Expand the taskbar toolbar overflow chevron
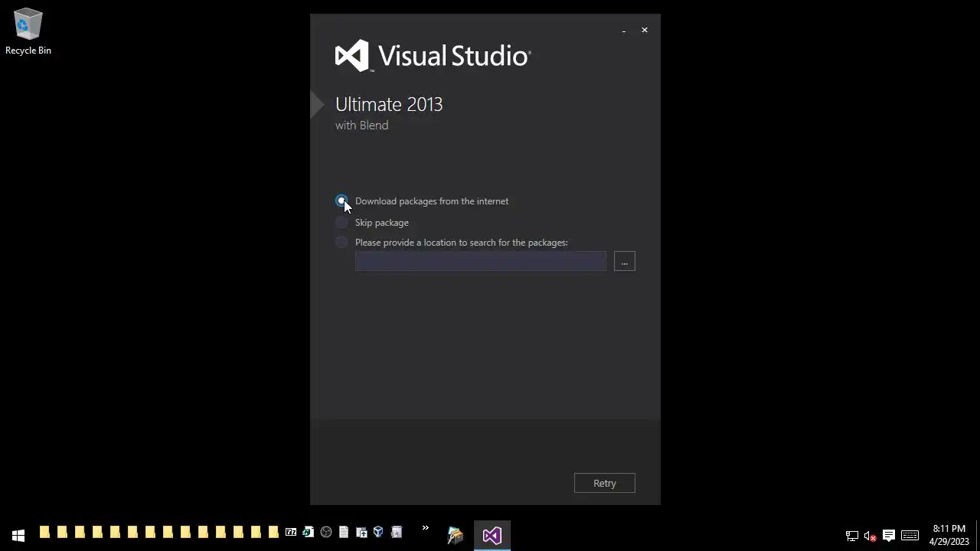The width and height of the screenshot is (980, 551). [x=425, y=528]
